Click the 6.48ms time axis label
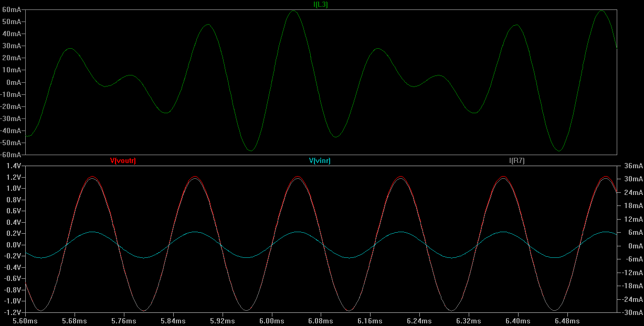 [567, 320]
